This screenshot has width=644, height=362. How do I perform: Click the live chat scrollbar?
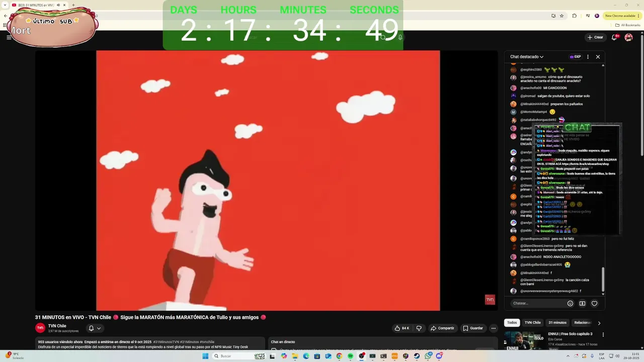click(603, 279)
